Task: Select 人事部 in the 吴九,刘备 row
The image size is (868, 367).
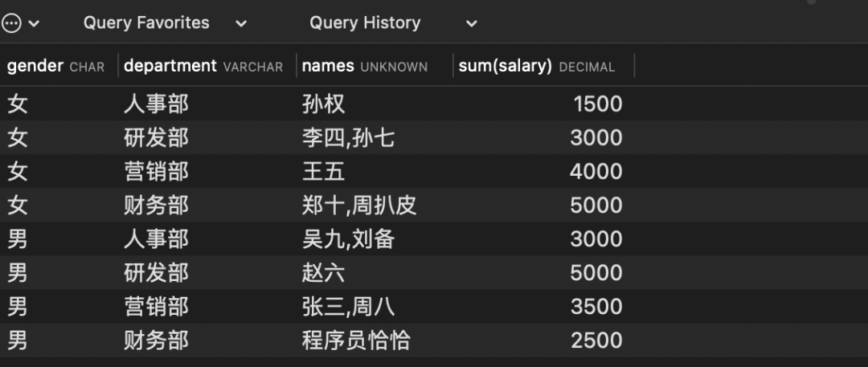Action: click(156, 239)
